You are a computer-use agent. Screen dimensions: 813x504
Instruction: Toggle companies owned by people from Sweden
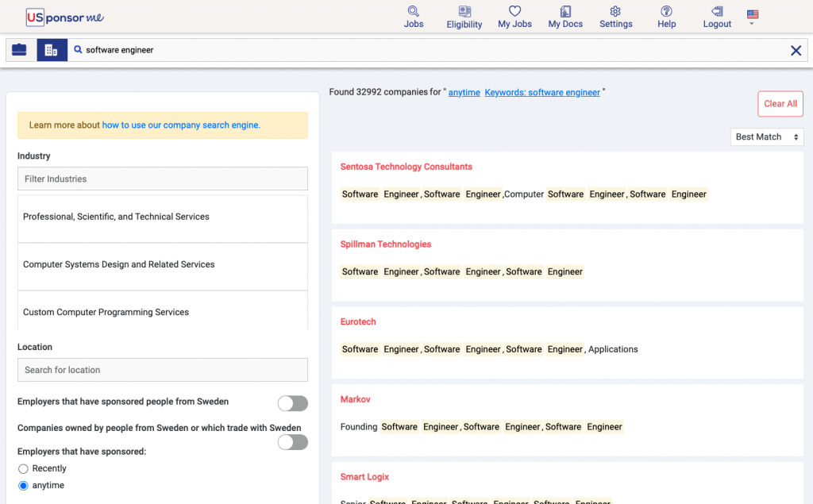click(292, 442)
